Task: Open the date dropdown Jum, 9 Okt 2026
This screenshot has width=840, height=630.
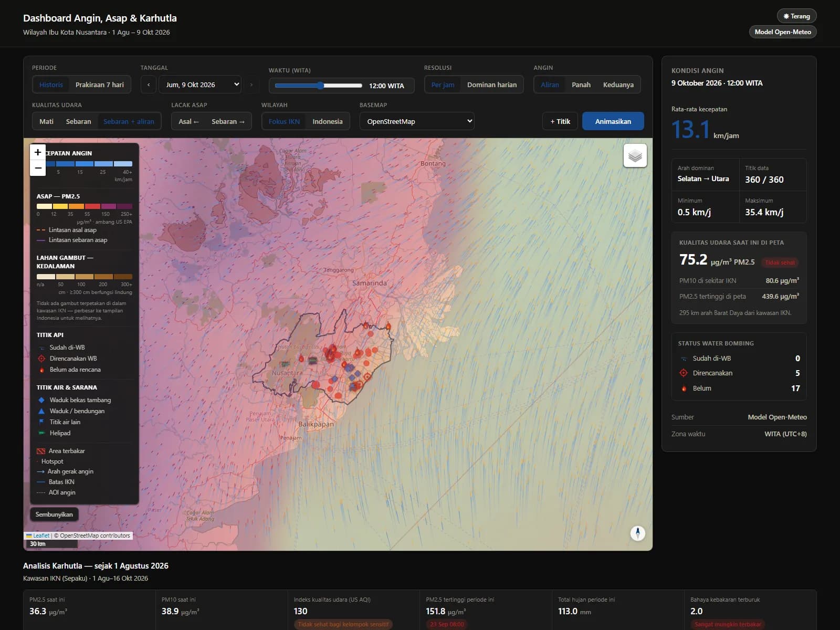Action: (x=200, y=85)
